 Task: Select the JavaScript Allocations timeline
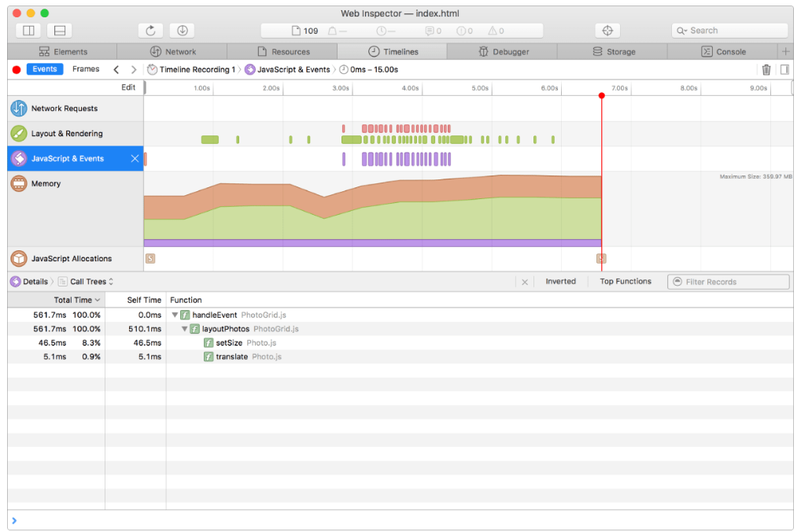coord(76,259)
